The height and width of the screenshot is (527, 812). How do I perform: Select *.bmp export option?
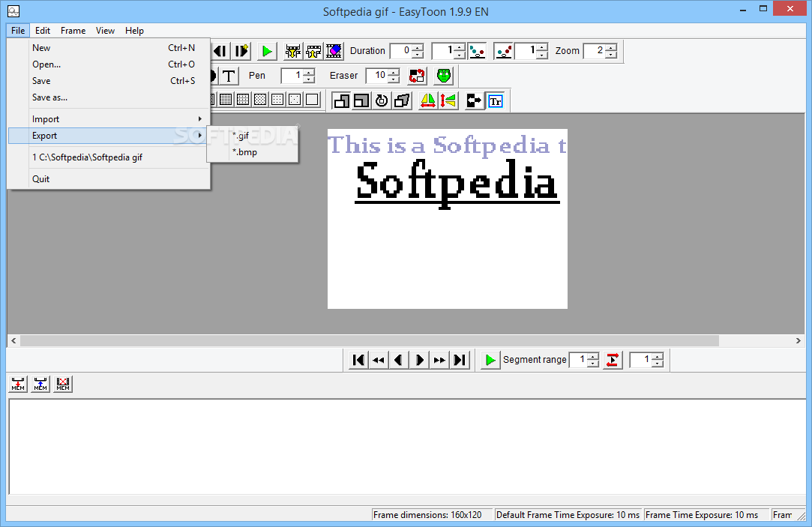tap(252, 152)
